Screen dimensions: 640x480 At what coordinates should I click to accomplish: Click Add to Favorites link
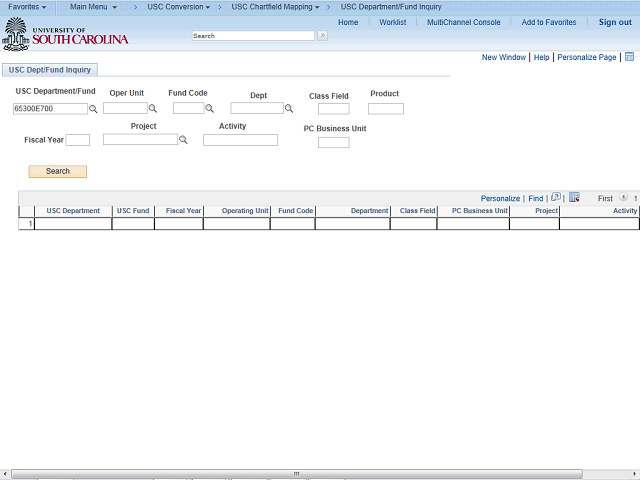pyautogui.click(x=549, y=22)
